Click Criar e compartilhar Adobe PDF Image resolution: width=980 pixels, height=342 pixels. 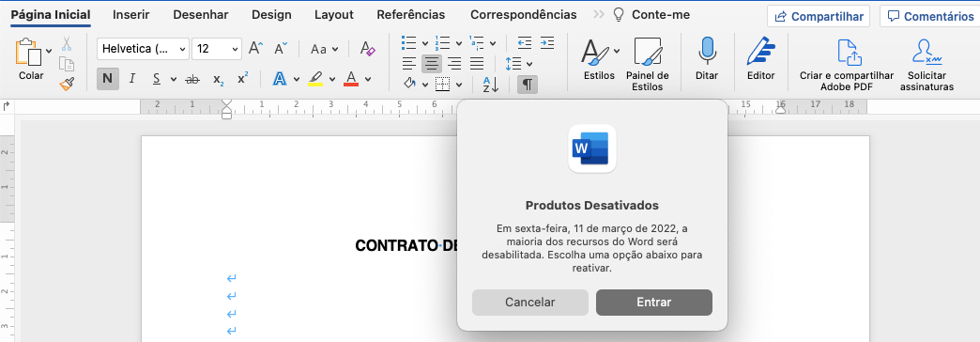tap(847, 65)
